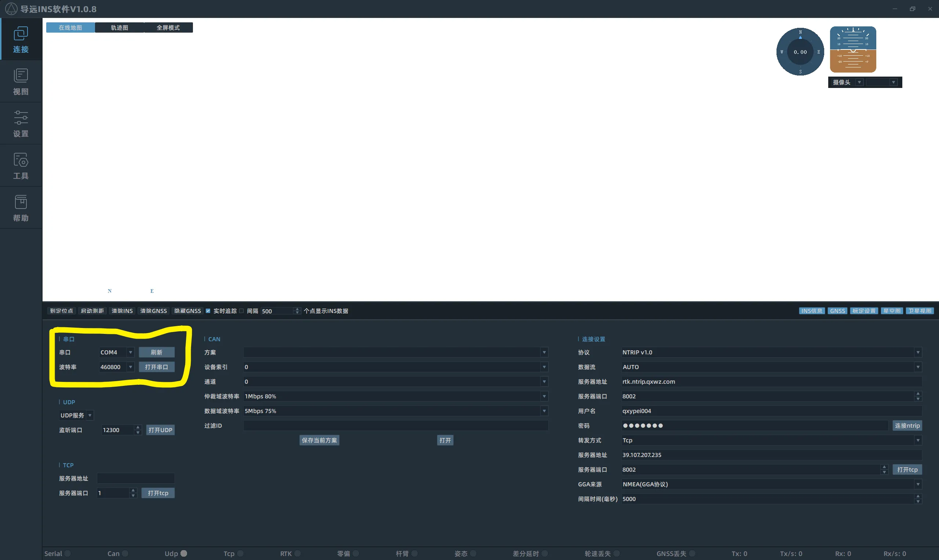Toggle the 隐藏GNSS button
The height and width of the screenshot is (560, 939).
pyautogui.click(x=187, y=310)
